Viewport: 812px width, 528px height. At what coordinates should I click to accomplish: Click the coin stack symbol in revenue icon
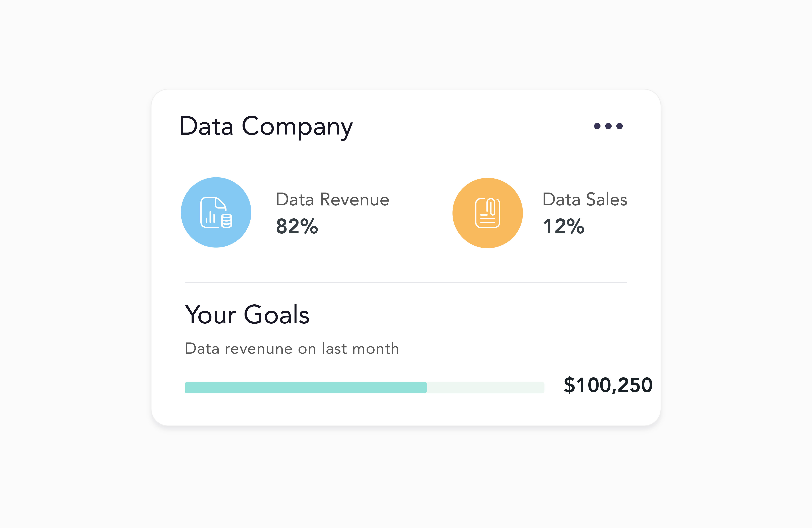coord(226,221)
